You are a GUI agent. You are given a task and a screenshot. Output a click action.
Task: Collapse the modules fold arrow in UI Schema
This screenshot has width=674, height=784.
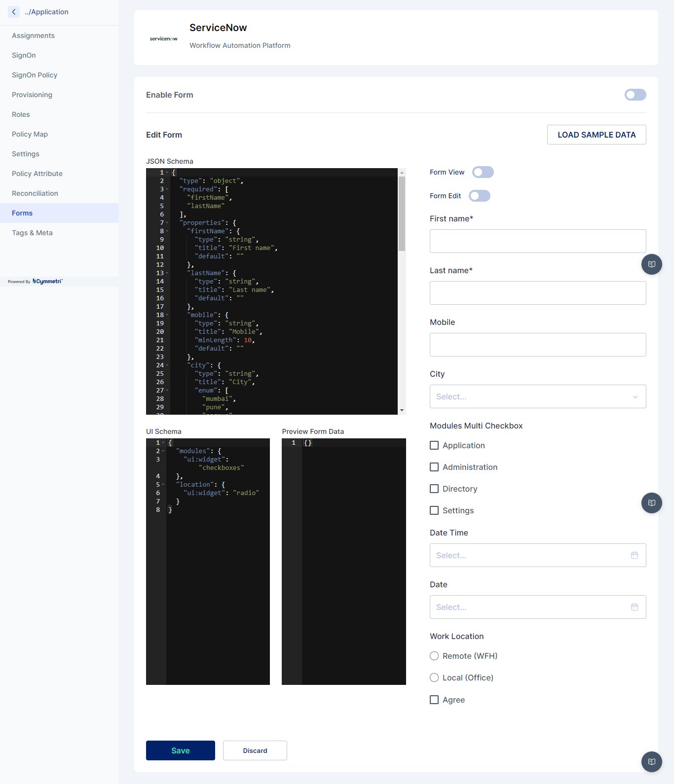pyautogui.click(x=163, y=451)
